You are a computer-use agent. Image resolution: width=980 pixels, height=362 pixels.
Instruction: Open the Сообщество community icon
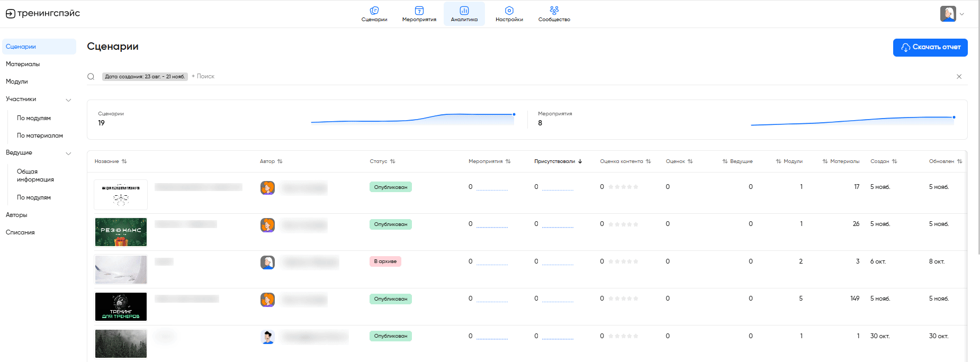click(x=554, y=11)
